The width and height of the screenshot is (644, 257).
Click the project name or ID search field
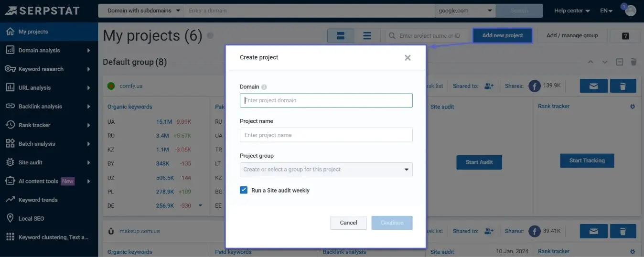click(x=427, y=36)
